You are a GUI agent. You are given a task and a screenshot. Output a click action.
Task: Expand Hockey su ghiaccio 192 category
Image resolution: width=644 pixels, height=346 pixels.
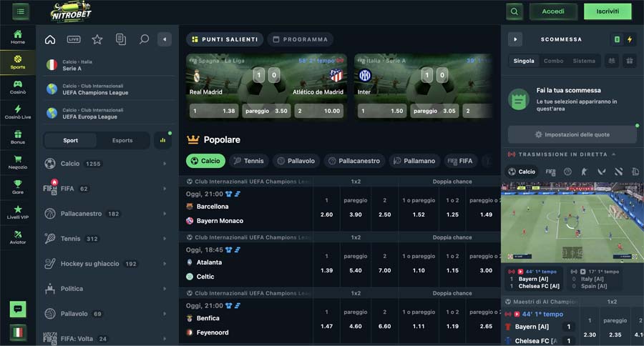[x=107, y=264]
